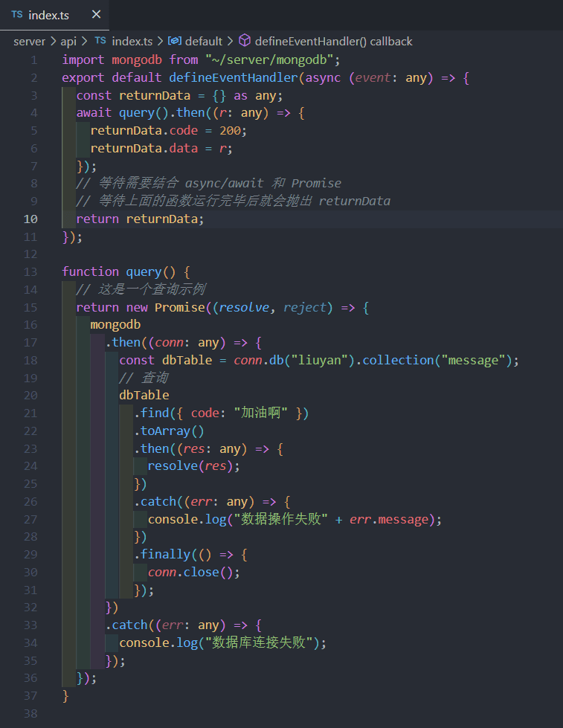Click conn parameter on line 17
Viewport: 563px width, 728px height.
pos(169,343)
